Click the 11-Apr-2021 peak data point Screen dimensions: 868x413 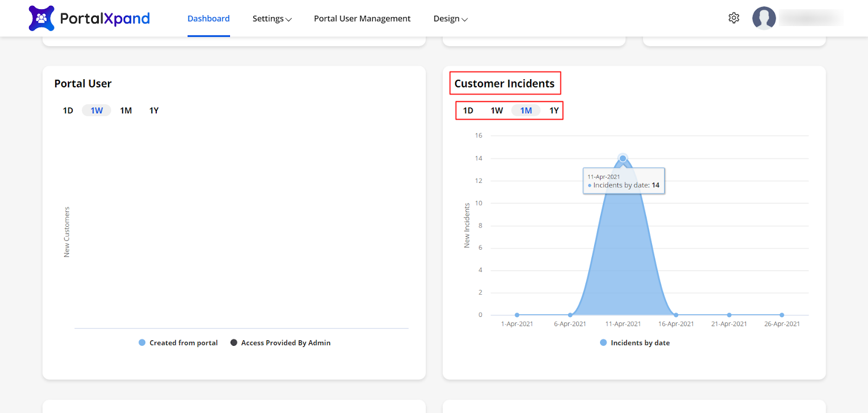623,158
